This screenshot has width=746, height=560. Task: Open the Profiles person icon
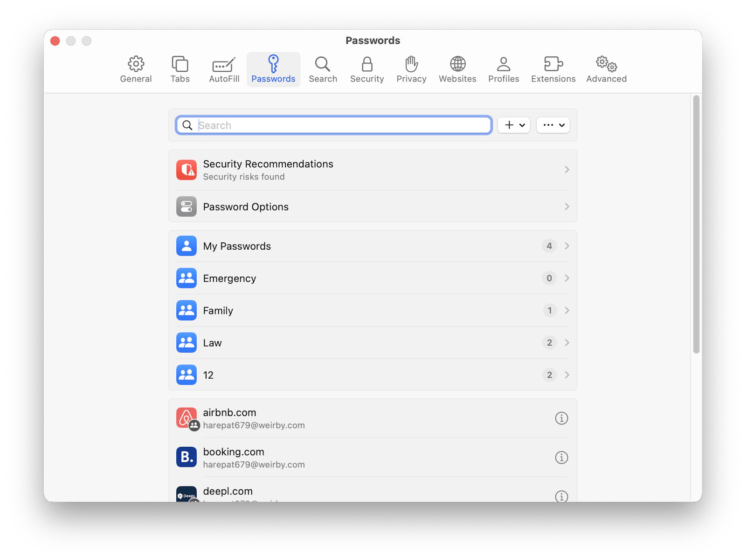pos(504,64)
